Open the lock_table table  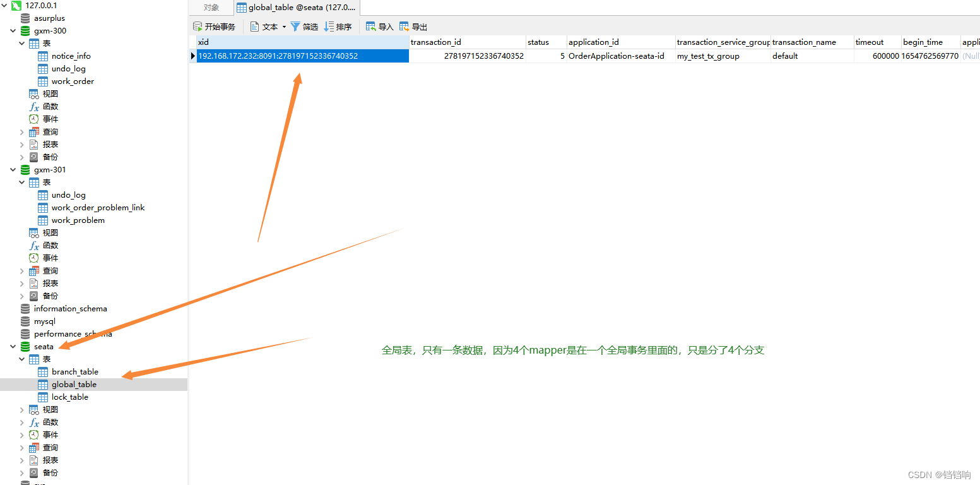(x=69, y=397)
